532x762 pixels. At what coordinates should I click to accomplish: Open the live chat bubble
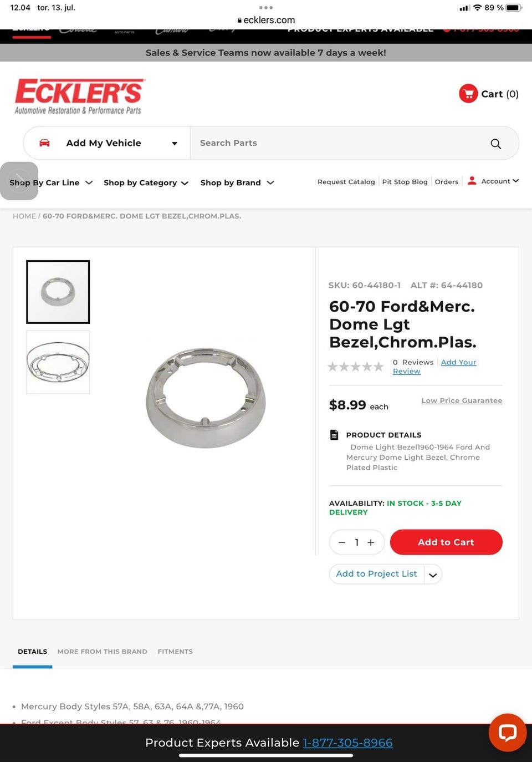[x=507, y=732]
